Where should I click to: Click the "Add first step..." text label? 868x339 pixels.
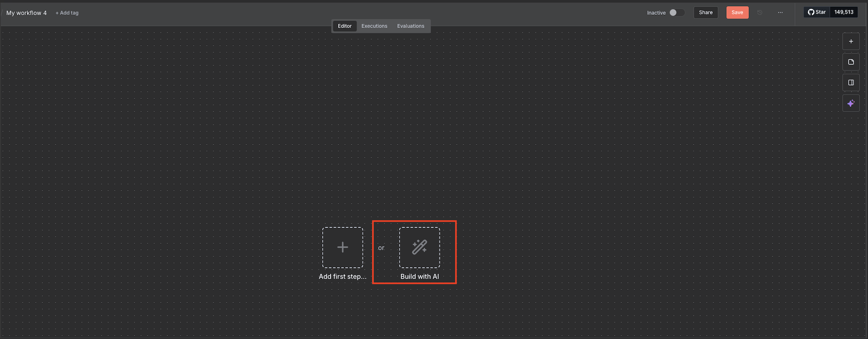(x=343, y=277)
